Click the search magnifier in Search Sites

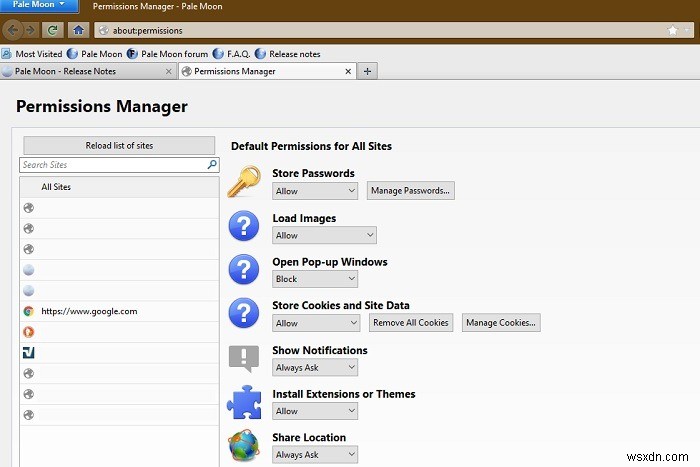pos(212,165)
